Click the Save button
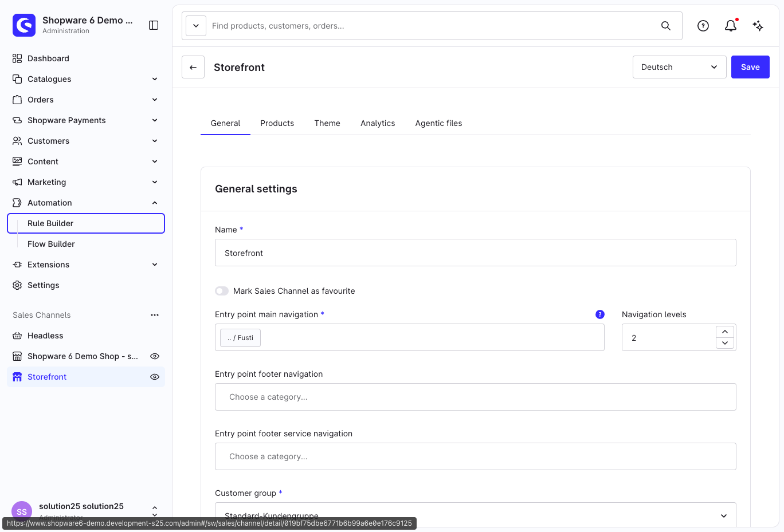This screenshot has width=784, height=532. point(750,67)
